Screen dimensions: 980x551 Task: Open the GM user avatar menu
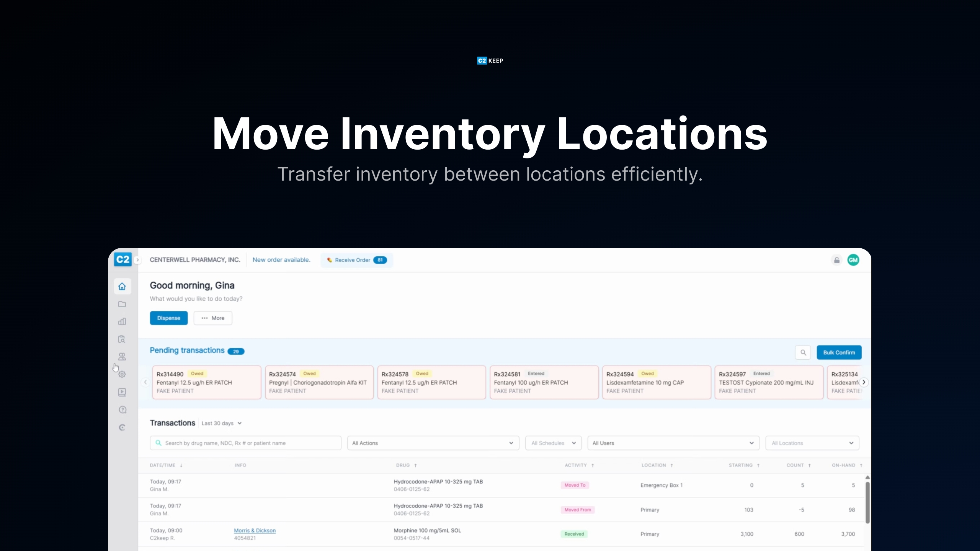(x=853, y=260)
